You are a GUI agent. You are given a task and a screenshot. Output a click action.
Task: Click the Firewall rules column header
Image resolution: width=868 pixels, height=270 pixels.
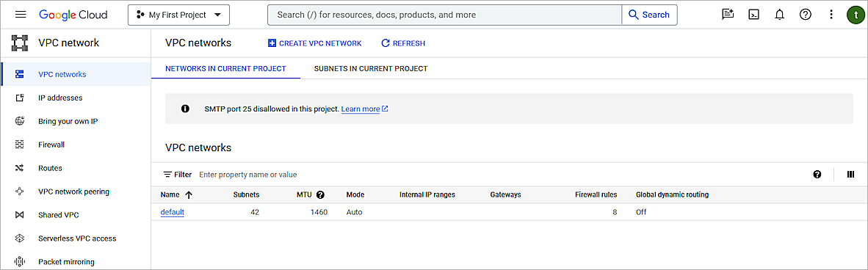pos(596,194)
